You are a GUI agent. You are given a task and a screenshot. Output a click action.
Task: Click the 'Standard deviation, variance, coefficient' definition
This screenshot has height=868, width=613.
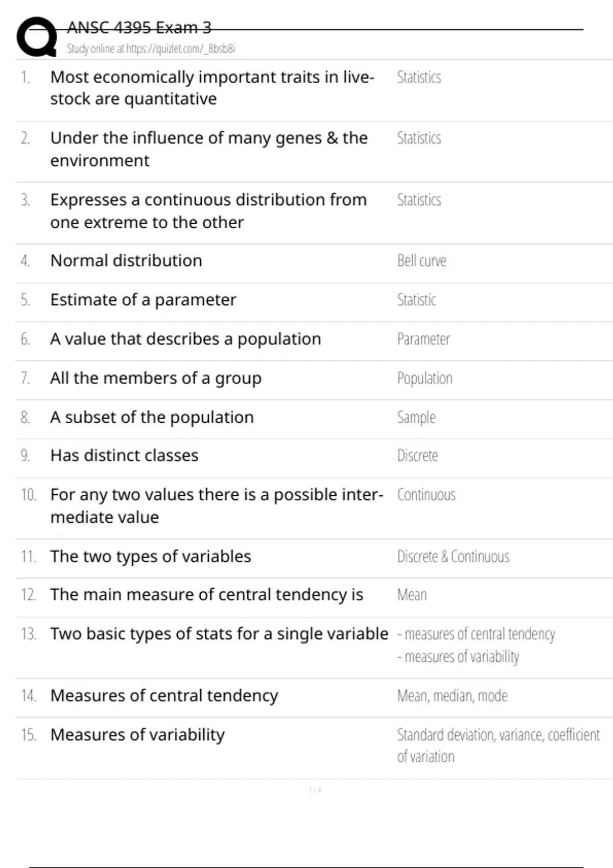(x=498, y=735)
